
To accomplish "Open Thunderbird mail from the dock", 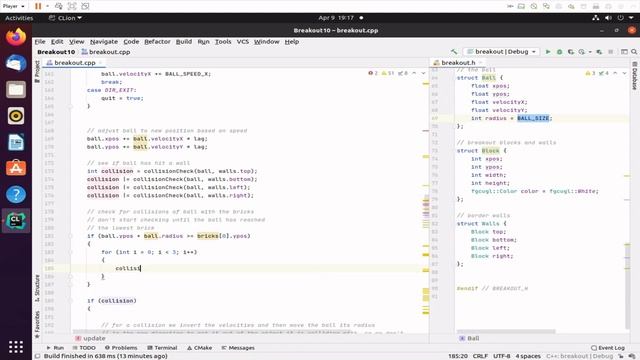I will (16, 63).
